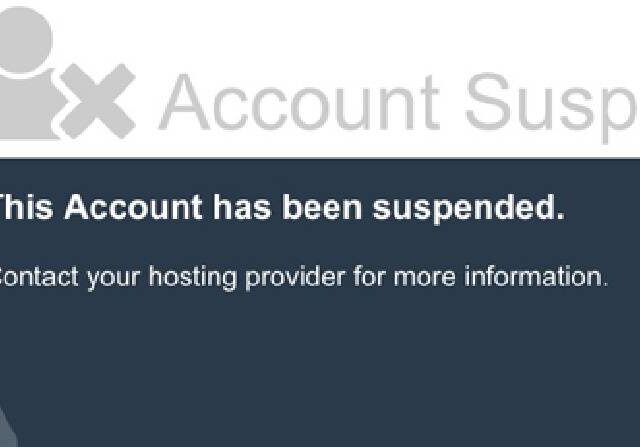
Task: Click the word 'for' in the contact line
Action: pyautogui.click(x=369, y=276)
